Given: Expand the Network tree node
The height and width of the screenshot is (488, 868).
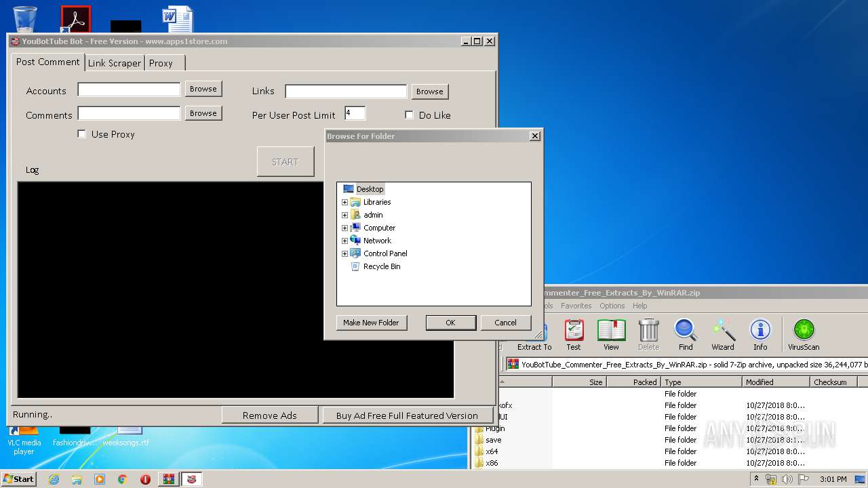Looking at the screenshot, I should click(x=344, y=241).
